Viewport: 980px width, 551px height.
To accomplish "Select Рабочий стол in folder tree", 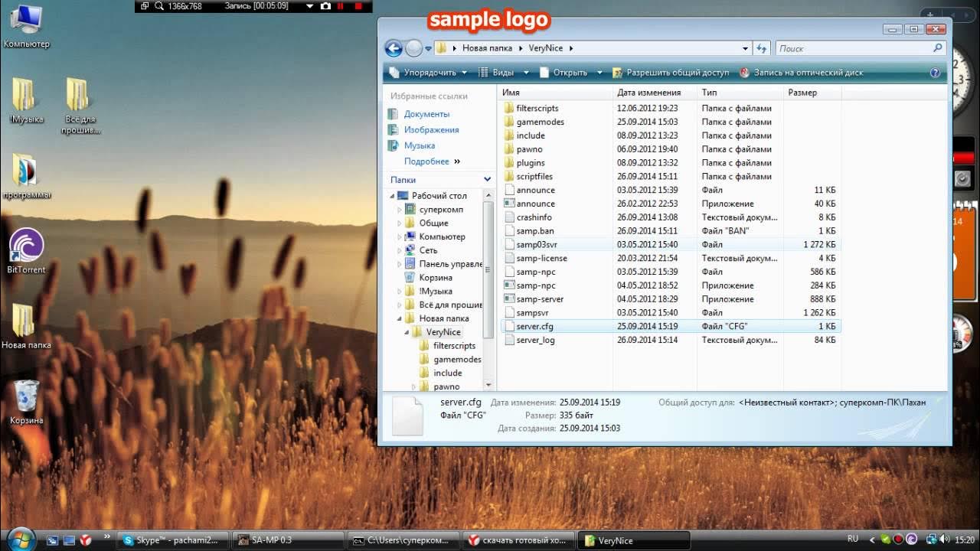I will pos(439,196).
